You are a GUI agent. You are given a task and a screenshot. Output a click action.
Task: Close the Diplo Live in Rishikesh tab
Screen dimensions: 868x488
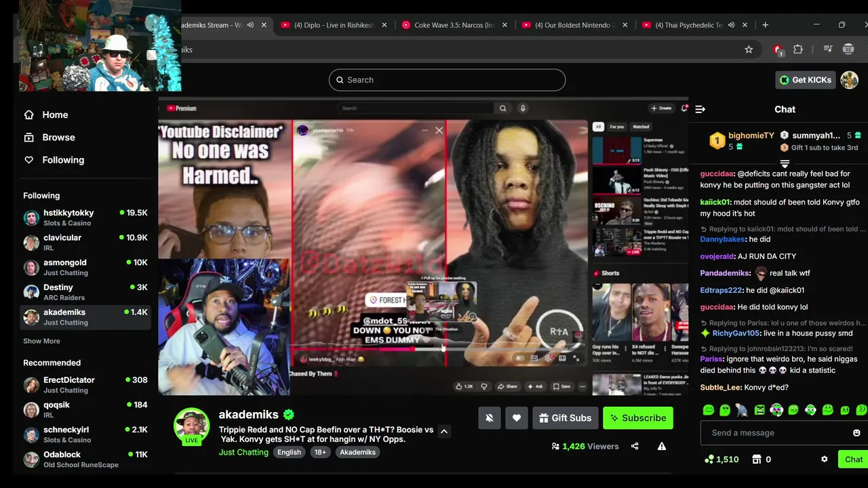(x=384, y=25)
